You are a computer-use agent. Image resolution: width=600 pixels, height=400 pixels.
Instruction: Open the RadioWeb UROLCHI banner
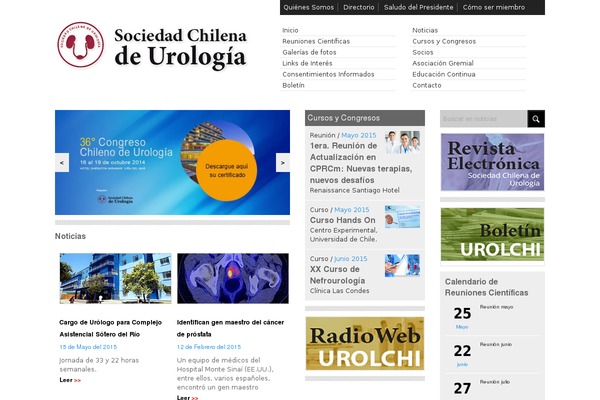365,343
